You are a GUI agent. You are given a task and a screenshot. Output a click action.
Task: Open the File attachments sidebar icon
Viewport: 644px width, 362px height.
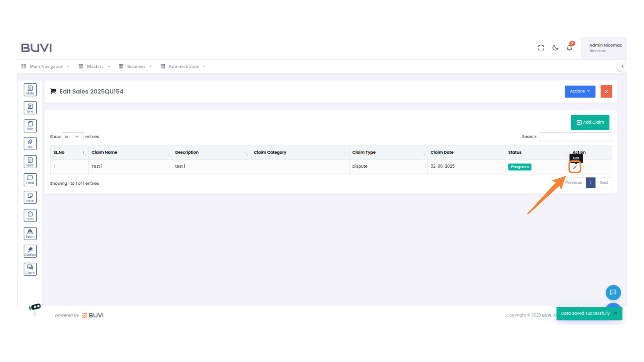[x=30, y=143]
